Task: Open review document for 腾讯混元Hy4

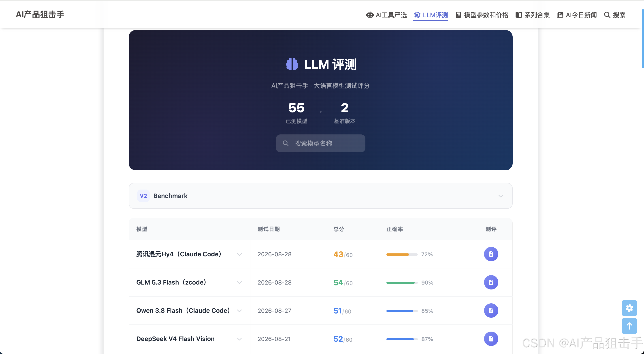Action: 491,254
